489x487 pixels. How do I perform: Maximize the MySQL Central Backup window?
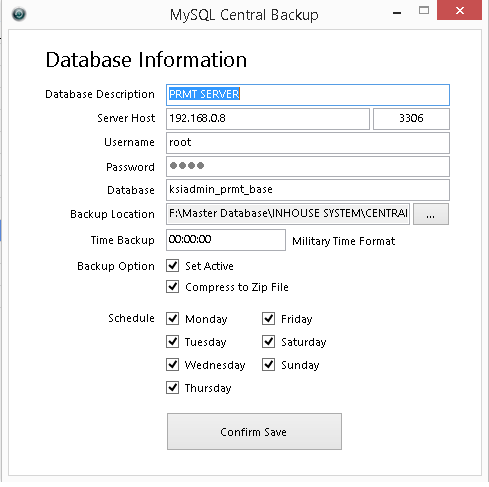(424, 11)
